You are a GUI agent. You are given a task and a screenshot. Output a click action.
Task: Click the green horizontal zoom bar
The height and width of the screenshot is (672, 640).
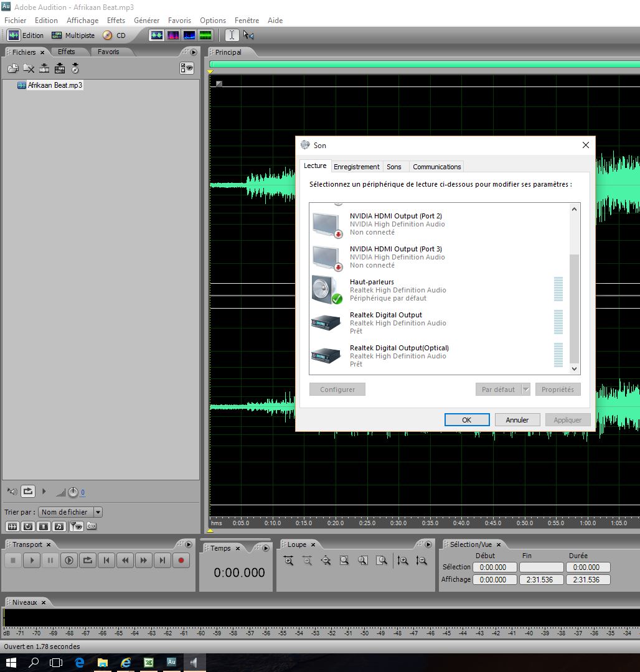point(425,64)
